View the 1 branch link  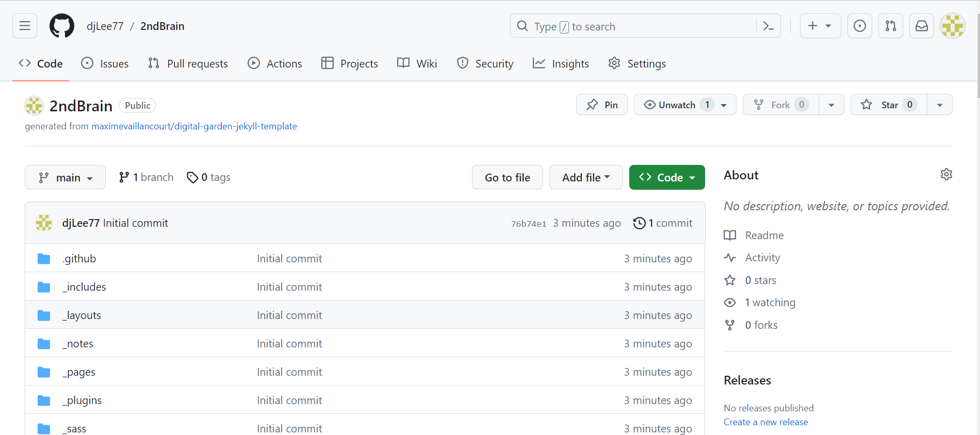(x=146, y=177)
